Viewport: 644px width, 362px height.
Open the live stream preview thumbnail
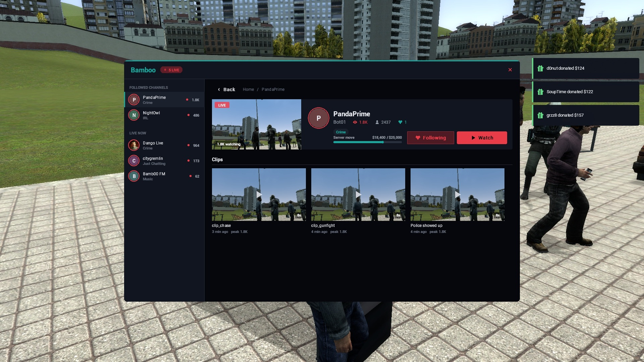[x=257, y=124]
